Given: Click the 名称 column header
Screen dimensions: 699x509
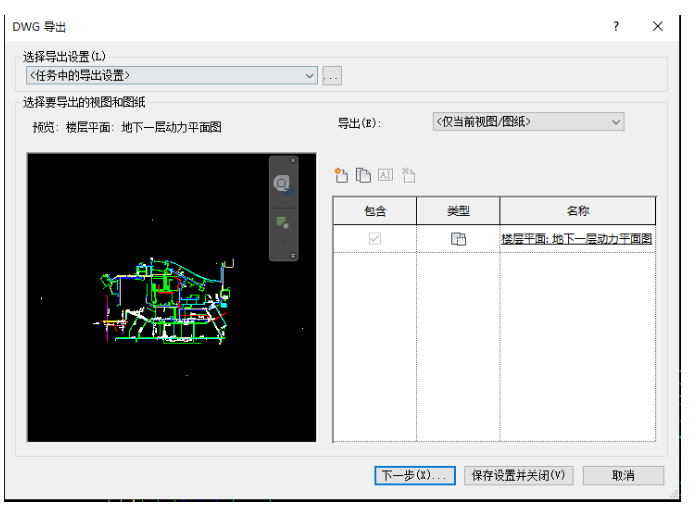Looking at the screenshot, I should tap(578, 211).
